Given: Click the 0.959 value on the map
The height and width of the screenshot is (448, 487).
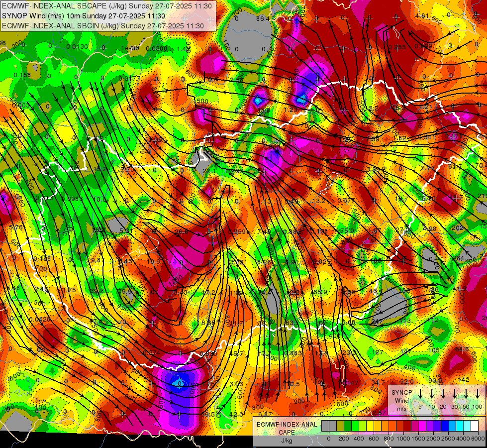Looking at the screenshot, I should click(237, 232).
